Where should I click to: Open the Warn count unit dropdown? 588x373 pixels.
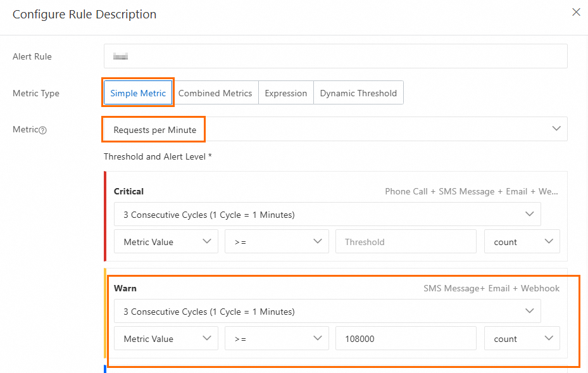pos(522,339)
